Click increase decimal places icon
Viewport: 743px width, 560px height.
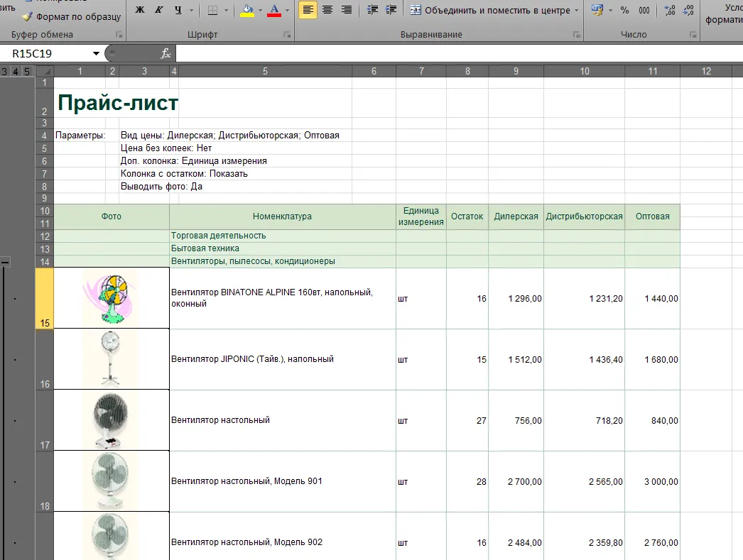pyautogui.click(x=670, y=10)
